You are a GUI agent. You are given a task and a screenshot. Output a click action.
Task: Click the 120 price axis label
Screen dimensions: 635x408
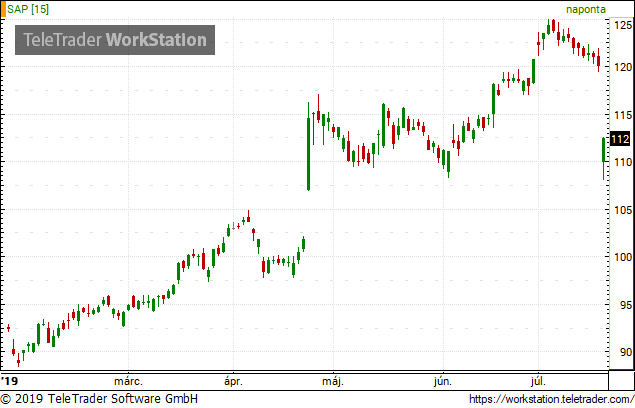tap(623, 67)
